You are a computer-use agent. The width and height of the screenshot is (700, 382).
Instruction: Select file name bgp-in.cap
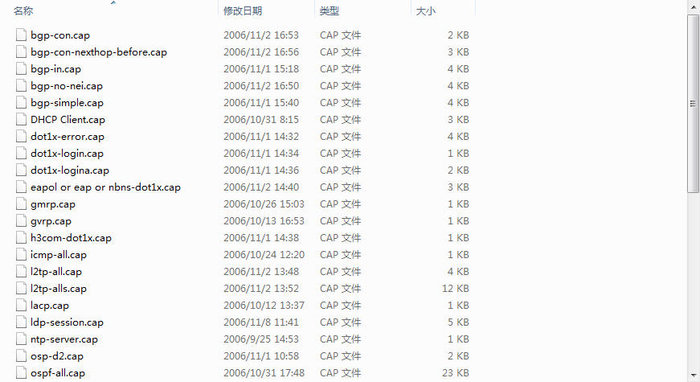(56, 69)
